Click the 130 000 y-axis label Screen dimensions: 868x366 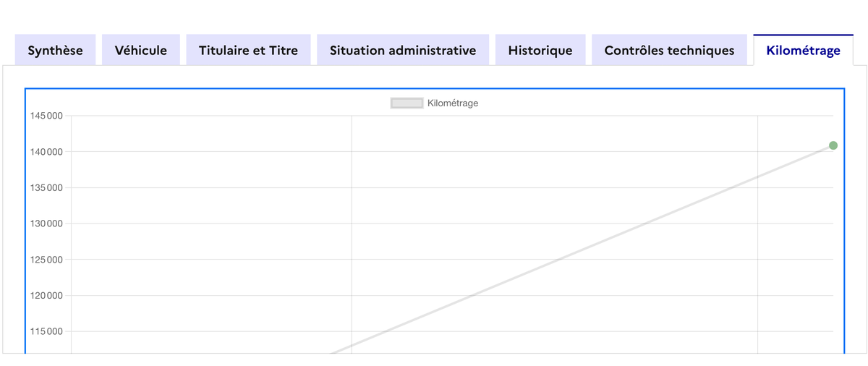46,224
